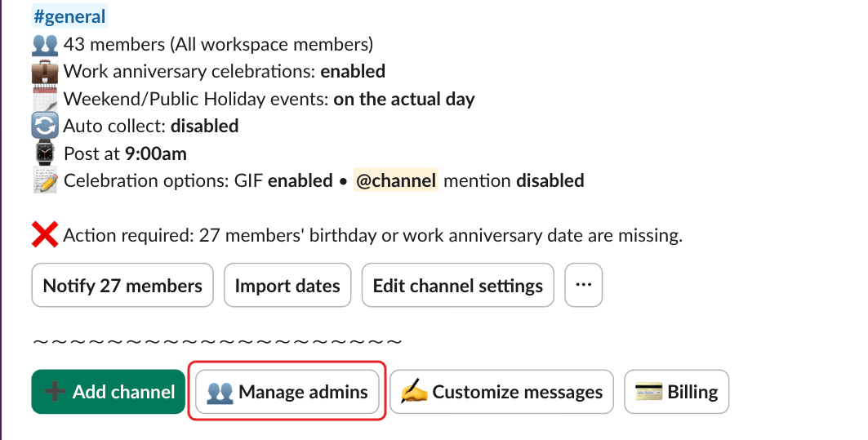Viewport: 868px width, 440px height.
Task: Open the Import dates option
Action: coord(287,286)
